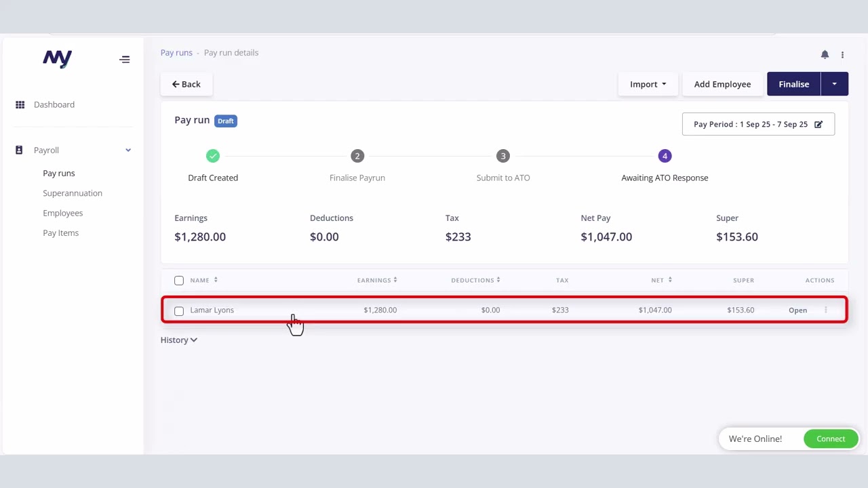Collapse the Payroll menu chevron
This screenshot has width=868, height=488.
pyautogui.click(x=128, y=150)
